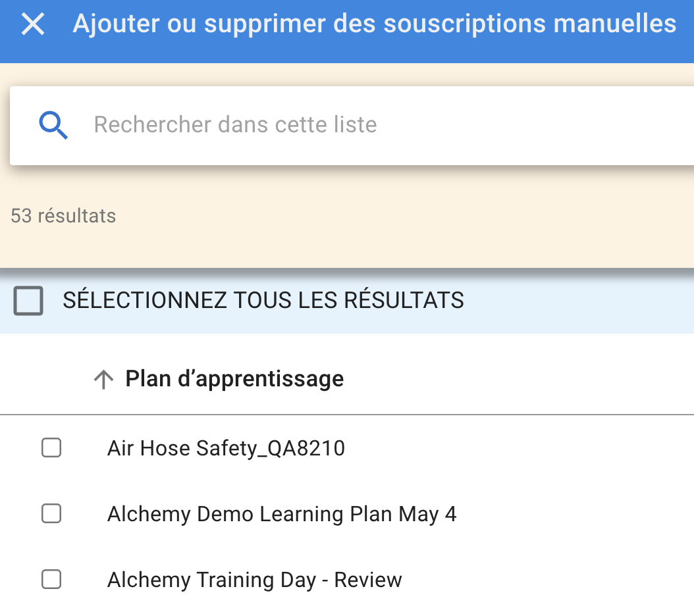Viewport: 694px width, 616px height.
Task: Sort by the "Plan d'apprentissage" column header
Action: tap(234, 379)
